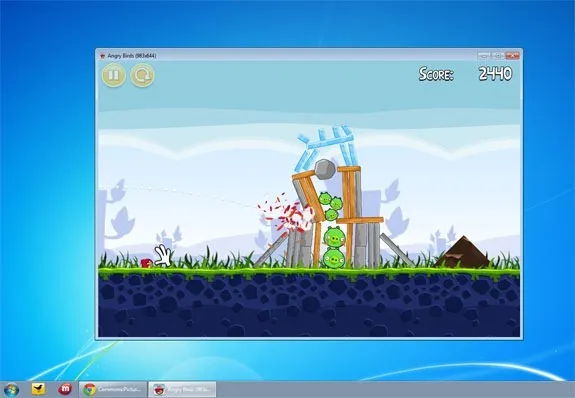Click the Angry Birds window title bar
The height and width of the screenshot is (398, 575).
tap(286, 56)
